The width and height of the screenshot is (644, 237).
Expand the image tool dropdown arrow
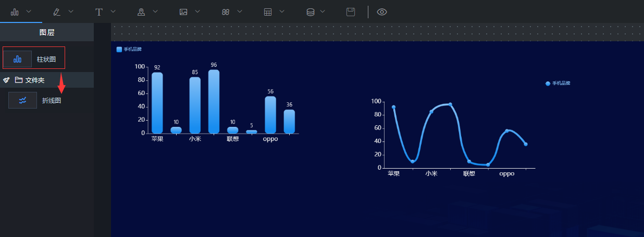197,11
